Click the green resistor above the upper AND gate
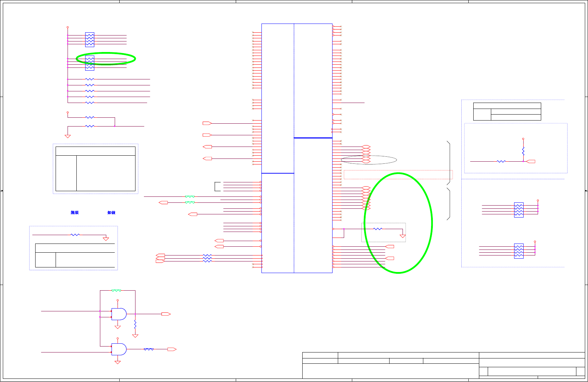 [x=116, y=291]
